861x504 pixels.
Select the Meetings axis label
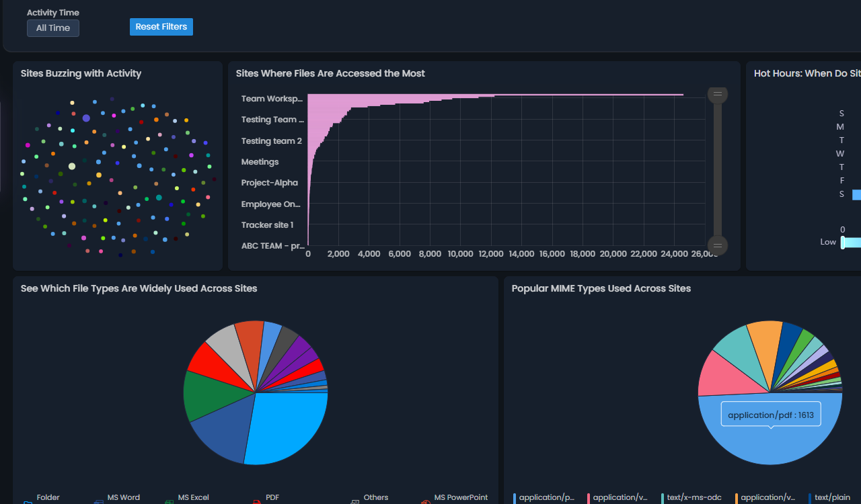[259, 161]
